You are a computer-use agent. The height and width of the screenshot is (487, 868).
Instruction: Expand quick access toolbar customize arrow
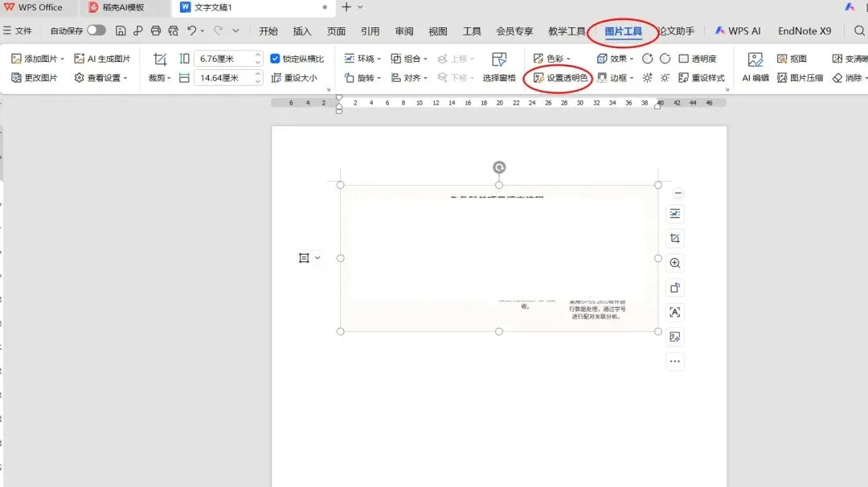[235, 31]
